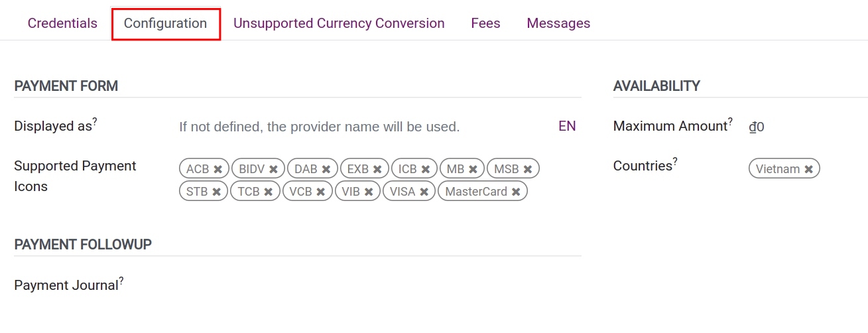
Task: Switch to Unsupported Currency Conversion tab
Action: [339, 23]
